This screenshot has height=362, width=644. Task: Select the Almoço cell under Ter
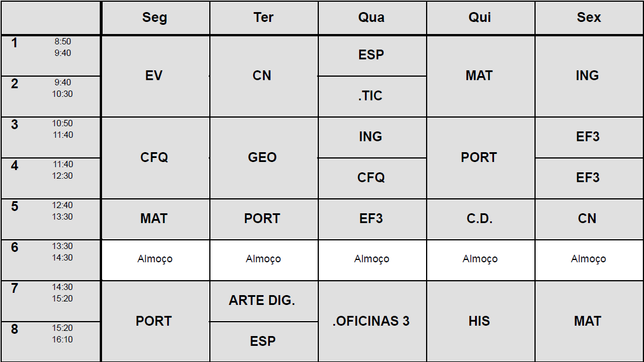(x=263, y=259)
